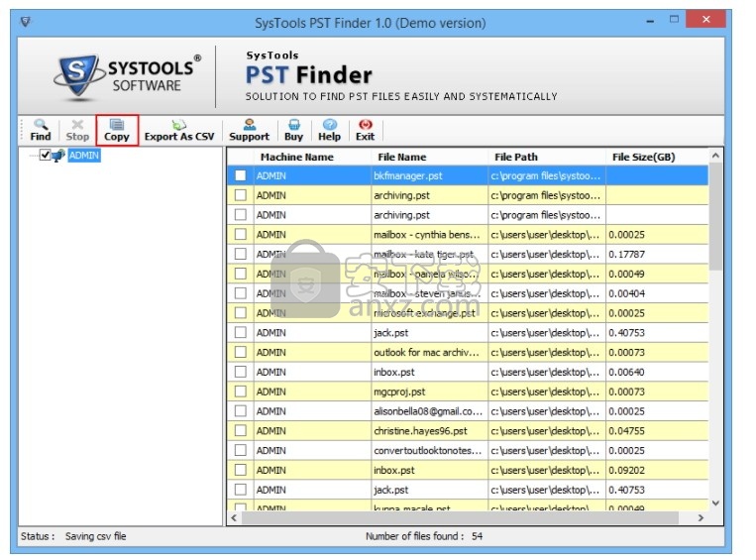Select the bkfmanager.pst file name cell

click(x=430, y=175)
